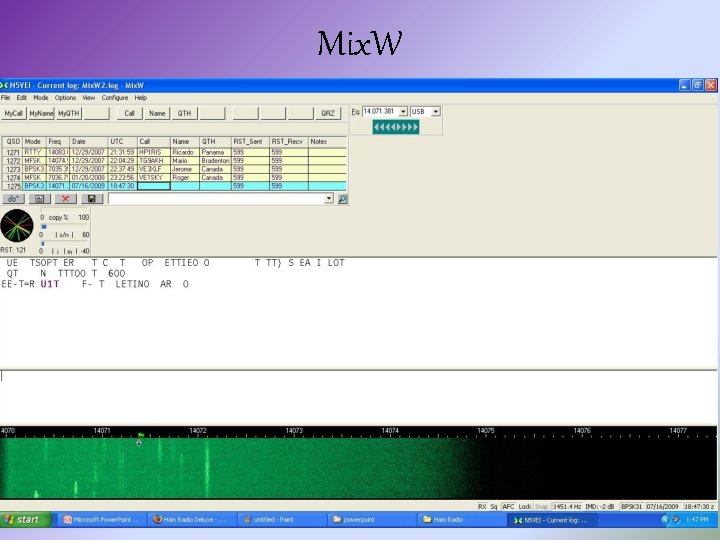Click the QRZ macro button

coord(328,113)
